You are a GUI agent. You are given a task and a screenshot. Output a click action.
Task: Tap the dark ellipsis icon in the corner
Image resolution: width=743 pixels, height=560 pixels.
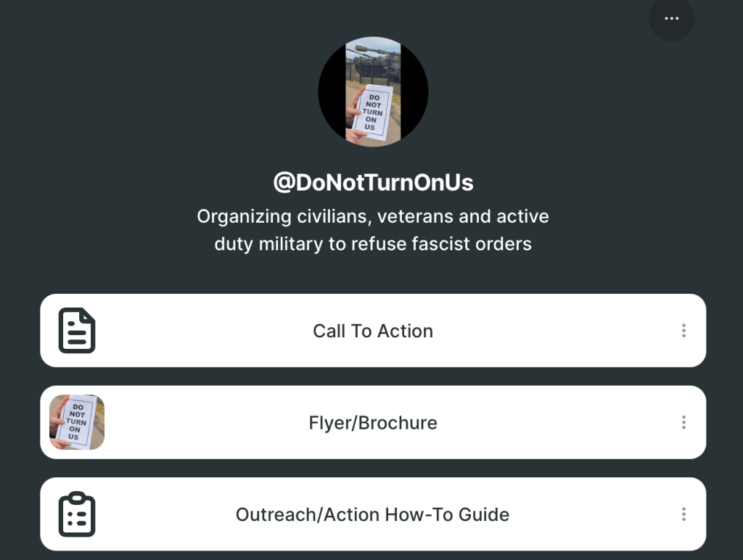point(671,20)
